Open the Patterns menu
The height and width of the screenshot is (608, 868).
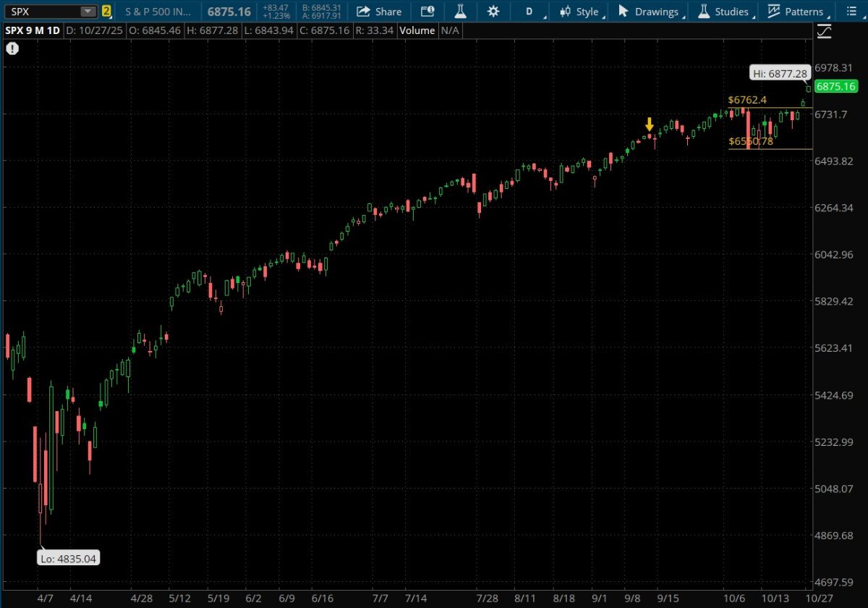(796, 12)
